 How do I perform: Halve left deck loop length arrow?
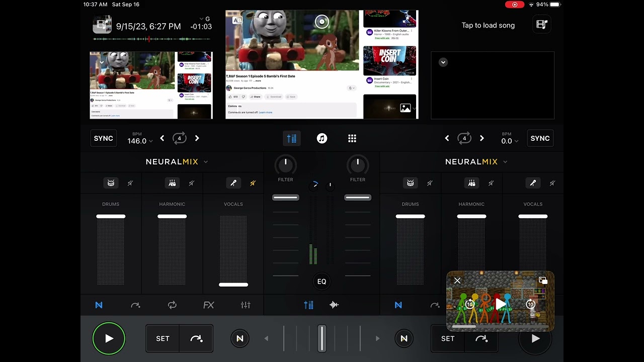tap(162, 138)
